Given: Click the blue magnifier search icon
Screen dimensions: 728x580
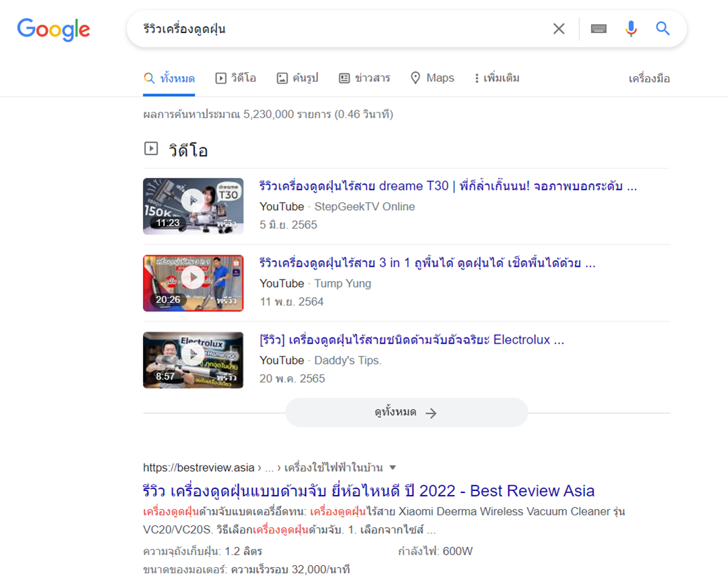Looking at the screenshot, I should (x=663, y=29).
